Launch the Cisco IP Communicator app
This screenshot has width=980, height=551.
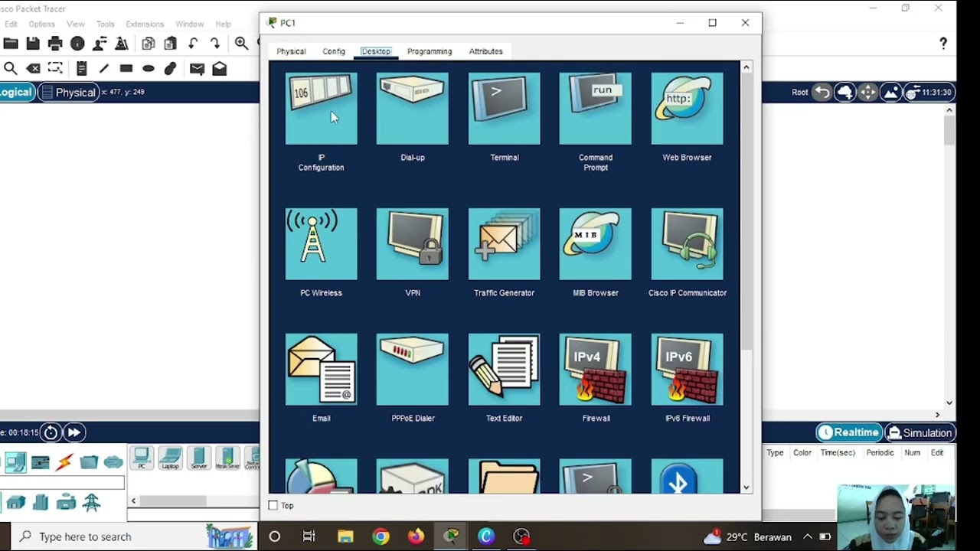687,244
